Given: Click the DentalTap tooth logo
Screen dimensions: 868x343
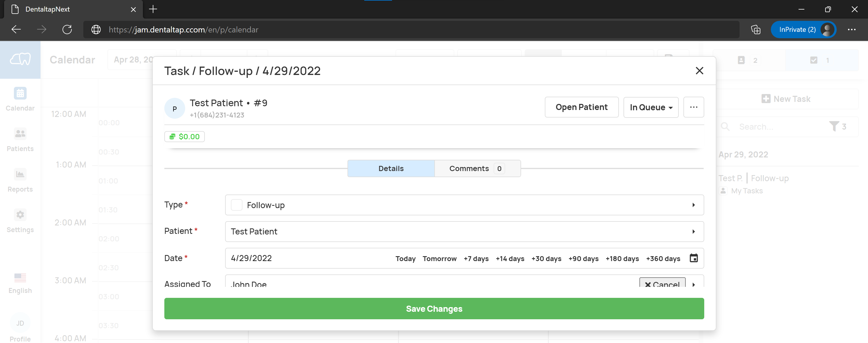Looking at the screenshot, I should pyautogui.click(x=20, y=59).
